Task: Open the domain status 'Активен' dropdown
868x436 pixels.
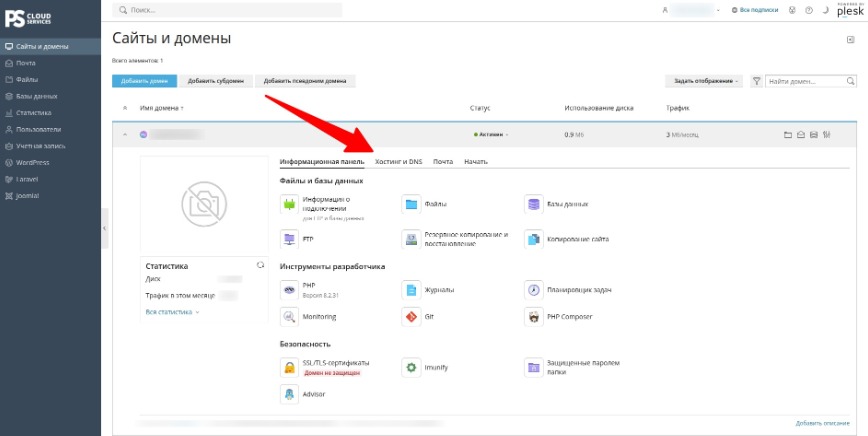Action: point(490,134)
